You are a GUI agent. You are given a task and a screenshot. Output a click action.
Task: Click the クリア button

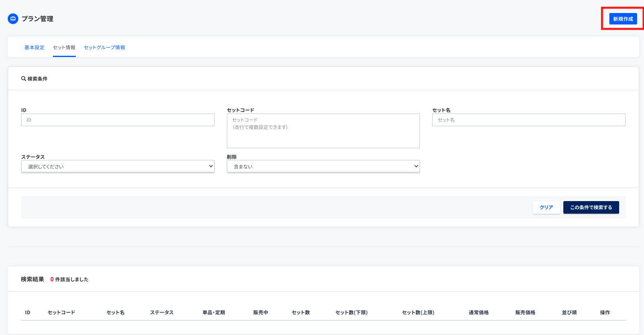tap(546, 207)
